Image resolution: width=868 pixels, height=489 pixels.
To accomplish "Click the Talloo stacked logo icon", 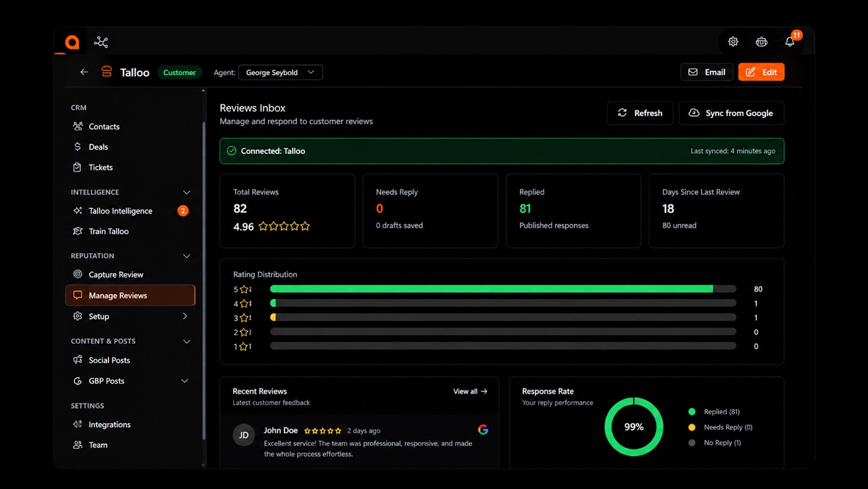I will coord(107,72).
